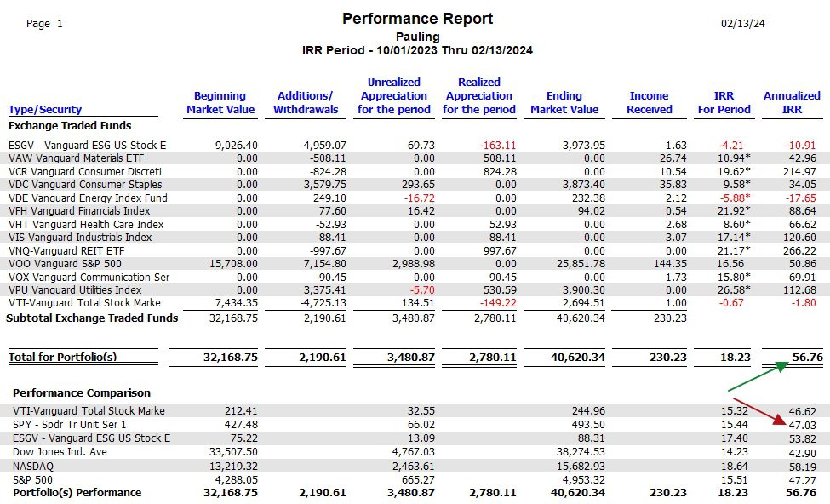
Task: Select the NASDAQ comparison row
Action: (415, 467)
